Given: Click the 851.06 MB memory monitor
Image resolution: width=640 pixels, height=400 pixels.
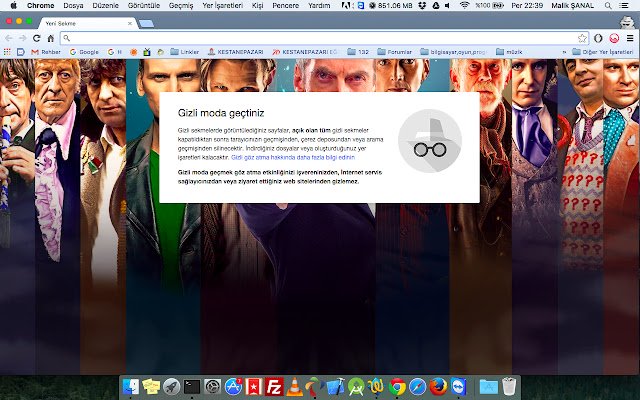Looking at the screenshot, I should point(391,5).
